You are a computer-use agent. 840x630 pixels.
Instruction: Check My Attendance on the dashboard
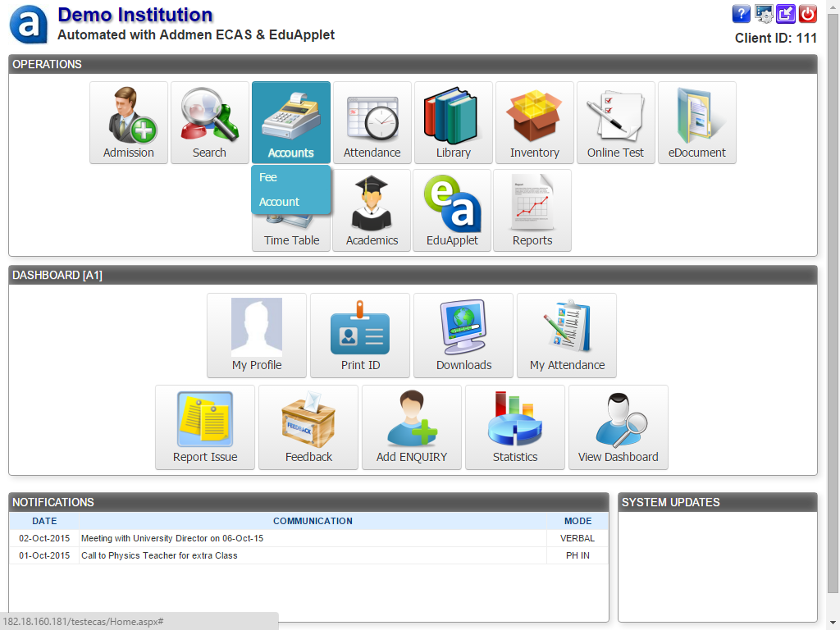click(566, 335)
